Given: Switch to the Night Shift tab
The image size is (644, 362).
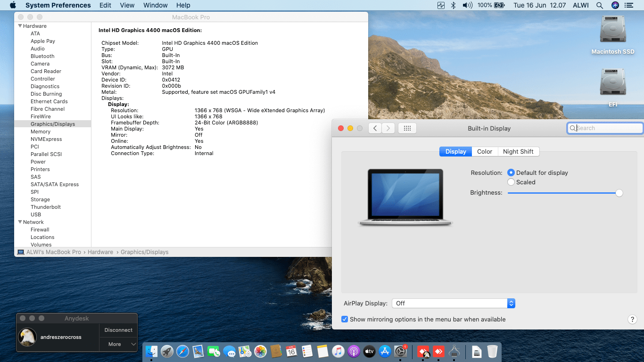Looking at the screenshot, I should coord(518,151).
